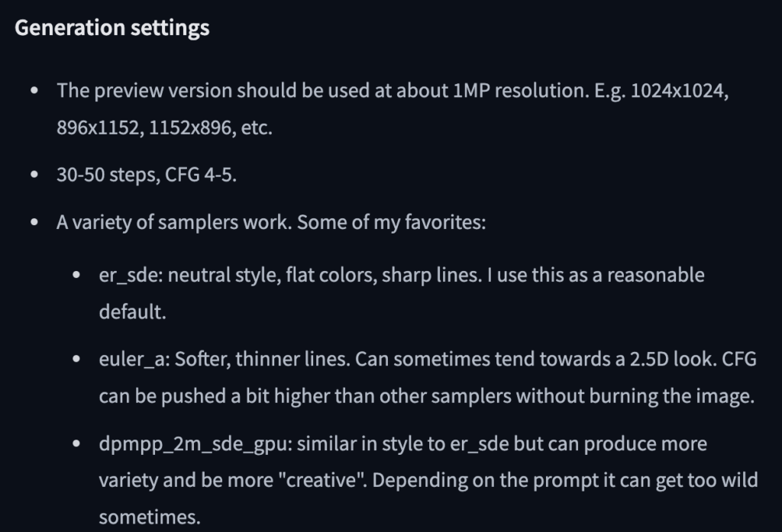Click the word "default." under er_sde
782x532 pixels.
coord(132,312)
